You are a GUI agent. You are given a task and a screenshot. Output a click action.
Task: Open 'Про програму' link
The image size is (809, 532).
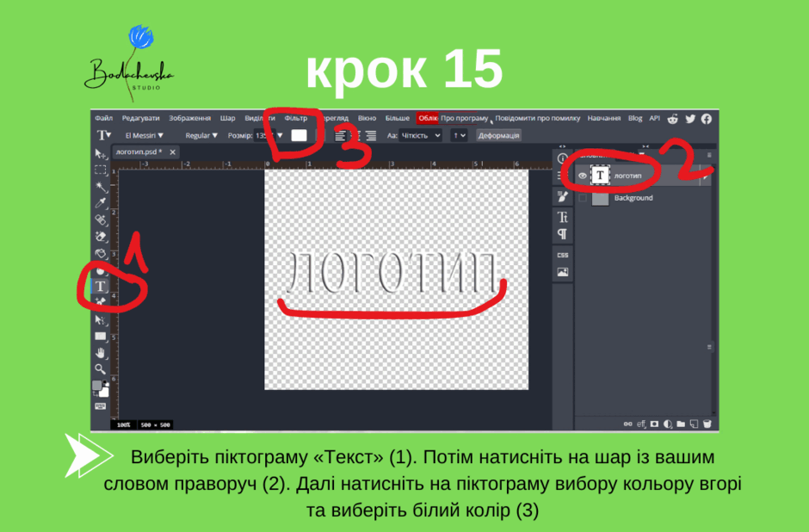[x=465, y=118]
